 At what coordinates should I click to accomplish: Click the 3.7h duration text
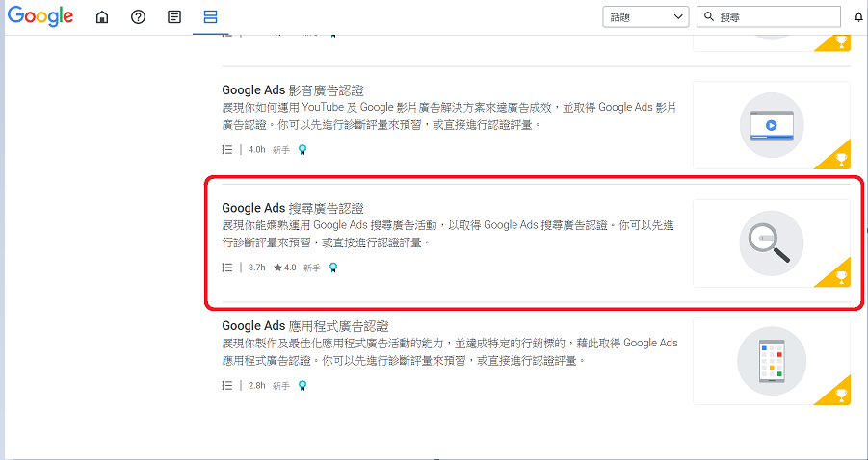point(257,268)
